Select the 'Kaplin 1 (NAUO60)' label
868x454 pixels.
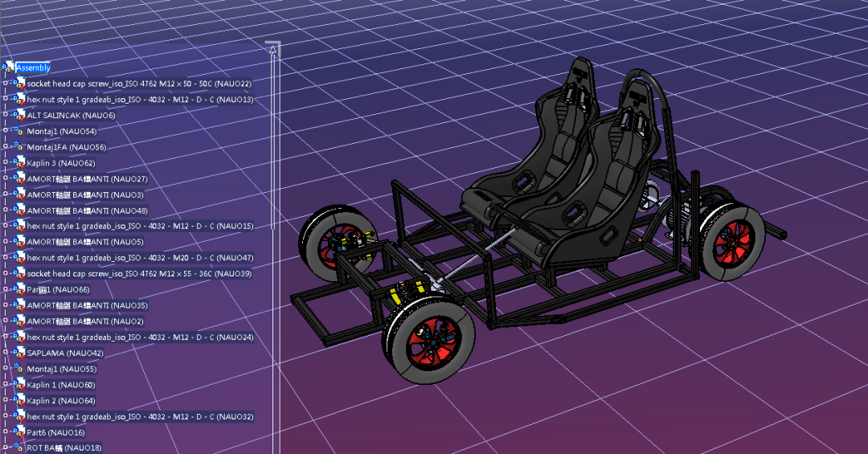pyautogui.click(x=61, y=385)
